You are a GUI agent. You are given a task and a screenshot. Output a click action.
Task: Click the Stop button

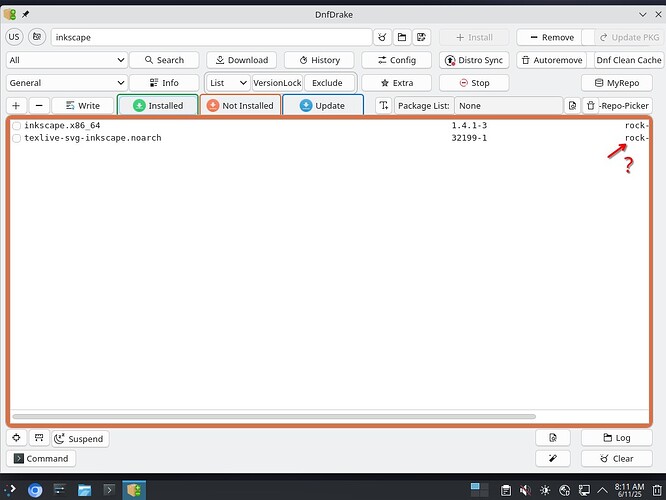474,83
